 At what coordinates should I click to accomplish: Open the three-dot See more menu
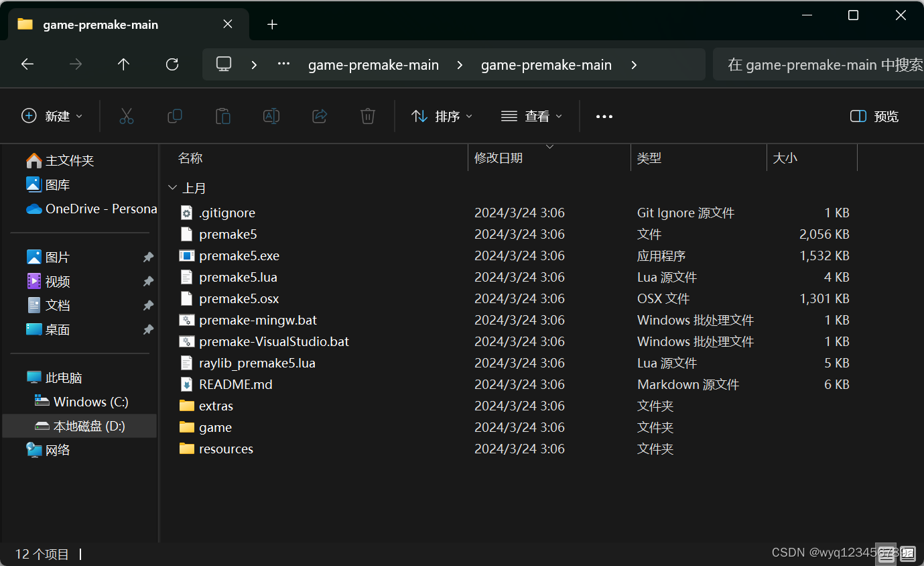coord(604,117)
